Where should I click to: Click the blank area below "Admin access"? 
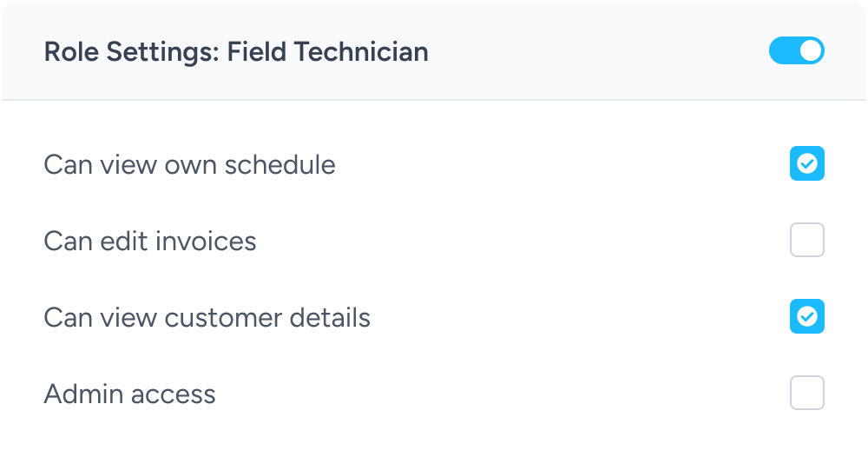coord(434,436)
